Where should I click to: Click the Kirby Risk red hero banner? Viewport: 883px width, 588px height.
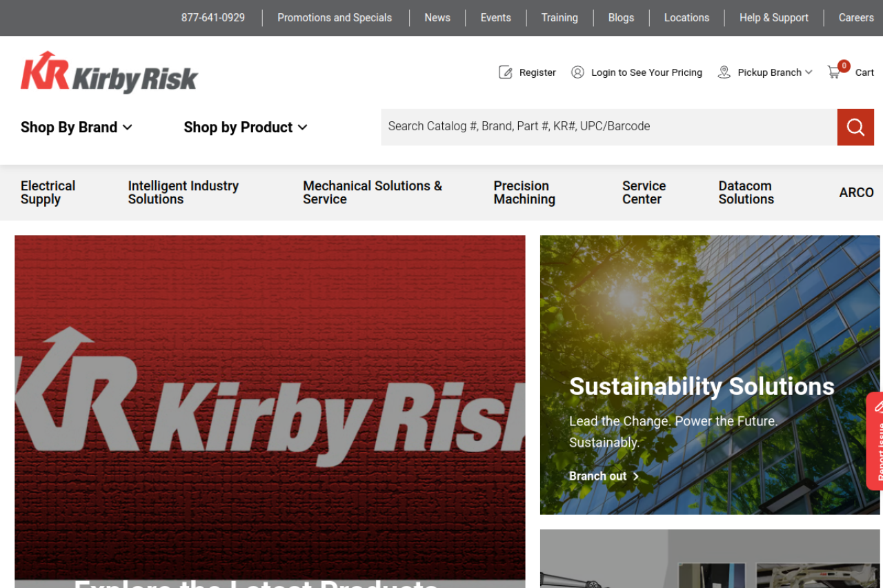pos(270,407)
